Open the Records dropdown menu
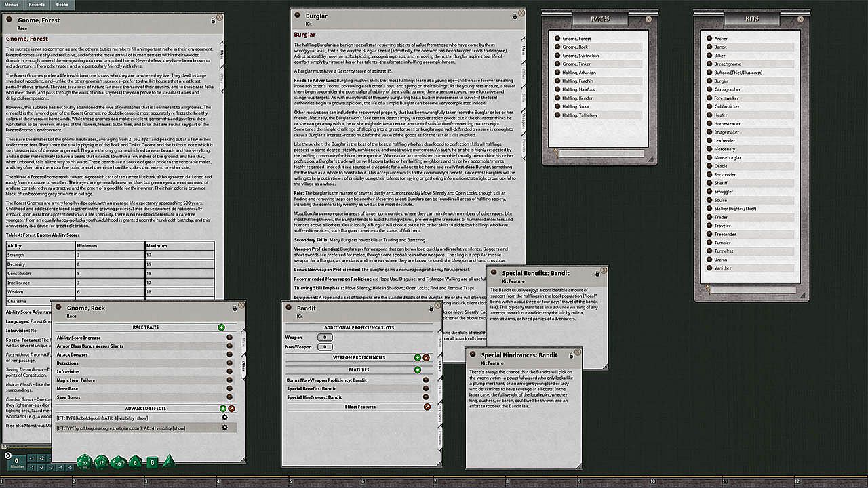Screen dimensions: 868x488 pyautogui.click(x=37, y=5)
